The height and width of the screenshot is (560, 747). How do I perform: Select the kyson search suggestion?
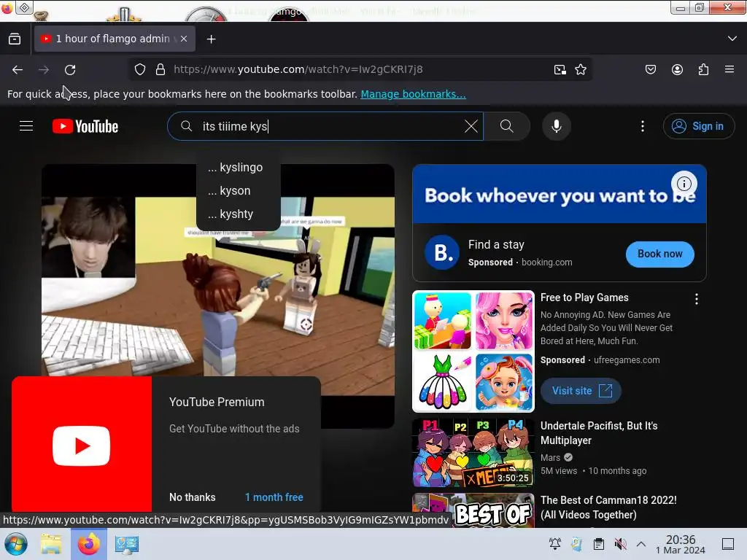239,190
